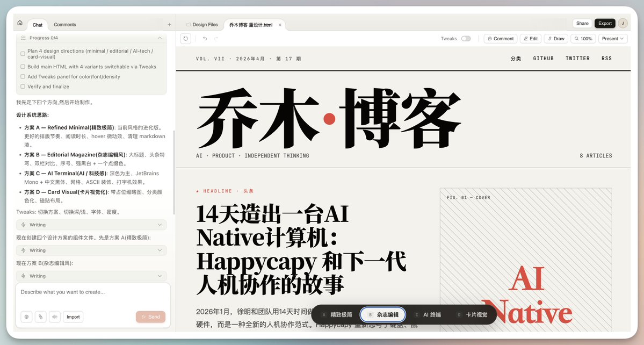The image size is (644, 345).
Task: Check 'Verify and finalize' task
Action: (23, 87)
